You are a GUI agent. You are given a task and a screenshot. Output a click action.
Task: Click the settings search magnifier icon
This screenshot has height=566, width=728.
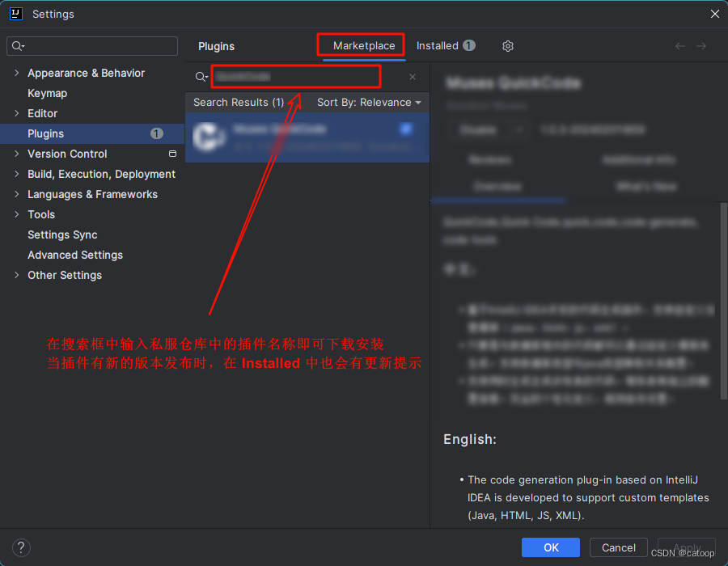pyautogui.click(x=18, y=46)
